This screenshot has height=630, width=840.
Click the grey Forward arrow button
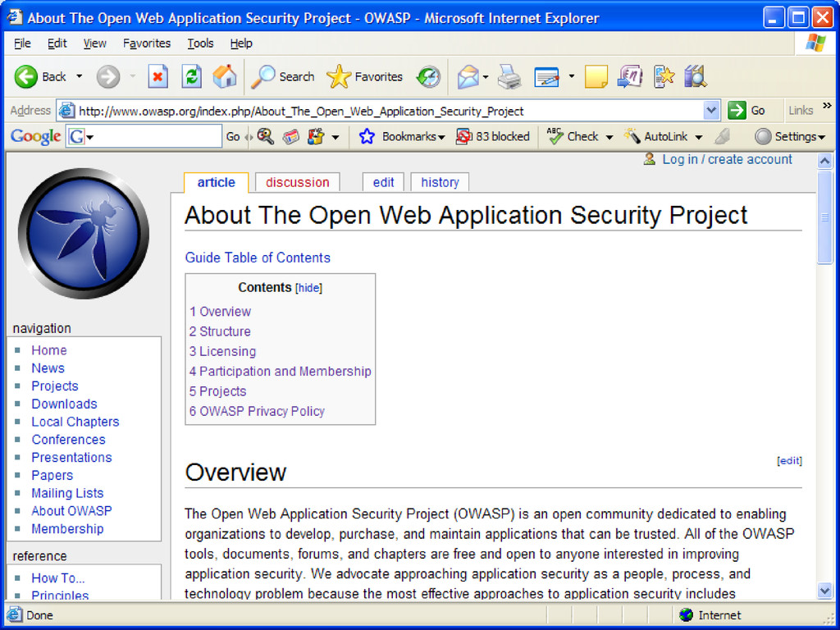[x=108, y=77]
